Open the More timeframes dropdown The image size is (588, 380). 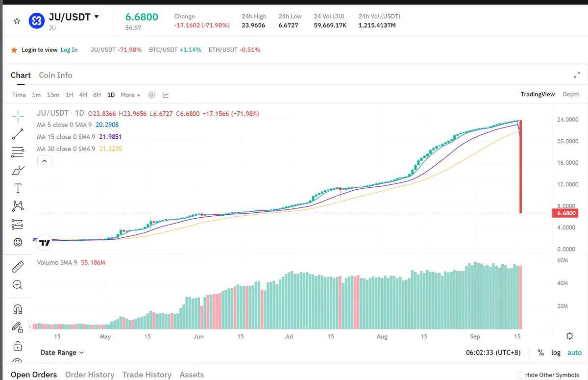(130, 95)
